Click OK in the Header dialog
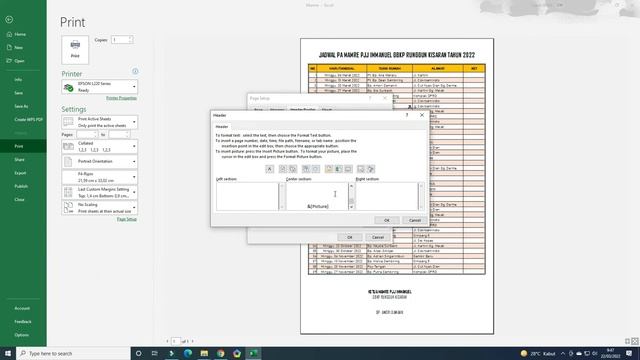This screenshot has height=360, width=640. [387, 220]
